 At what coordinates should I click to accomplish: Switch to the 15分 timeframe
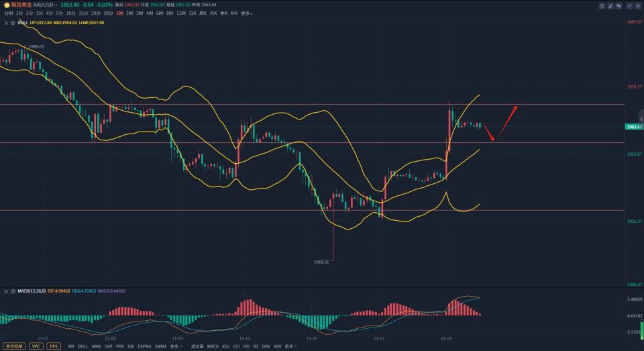coord(83,13)
